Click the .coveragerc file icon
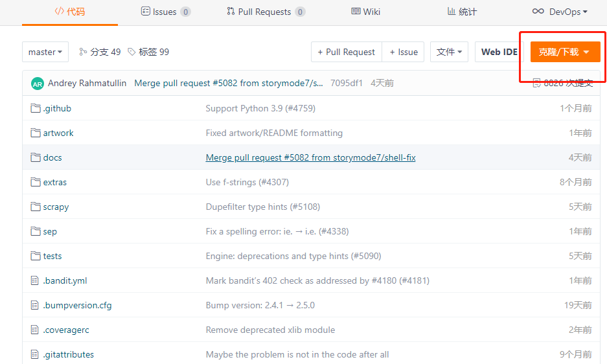 [35, 330]
